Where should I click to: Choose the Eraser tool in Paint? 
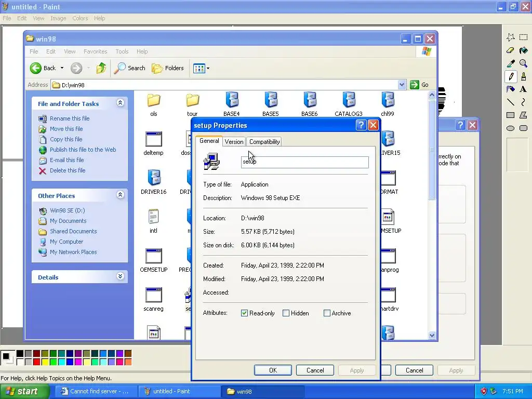tap(510, 50)
